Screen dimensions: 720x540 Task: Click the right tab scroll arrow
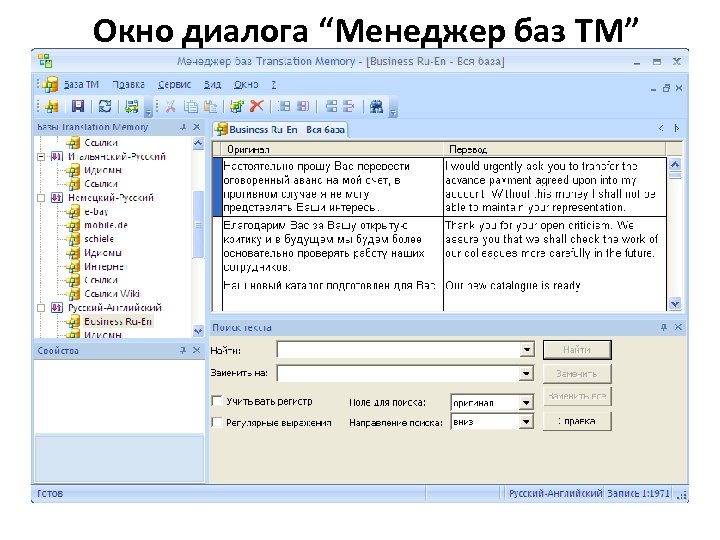coord(677,128)
